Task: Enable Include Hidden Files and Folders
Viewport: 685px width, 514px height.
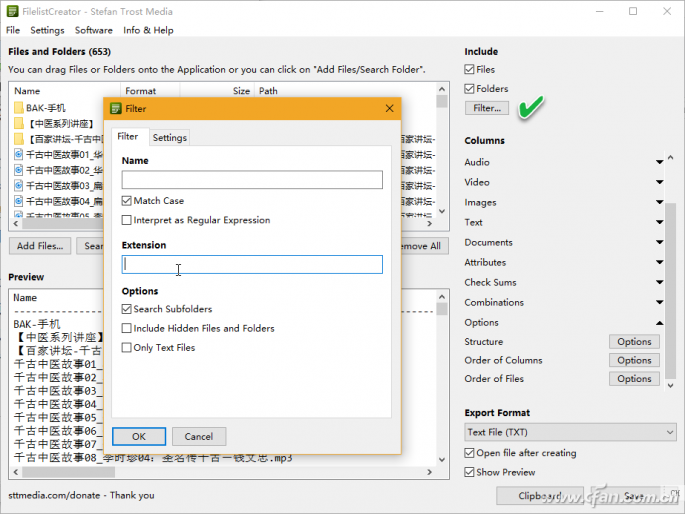Action: pyautogui.click(x=127, y=328)
